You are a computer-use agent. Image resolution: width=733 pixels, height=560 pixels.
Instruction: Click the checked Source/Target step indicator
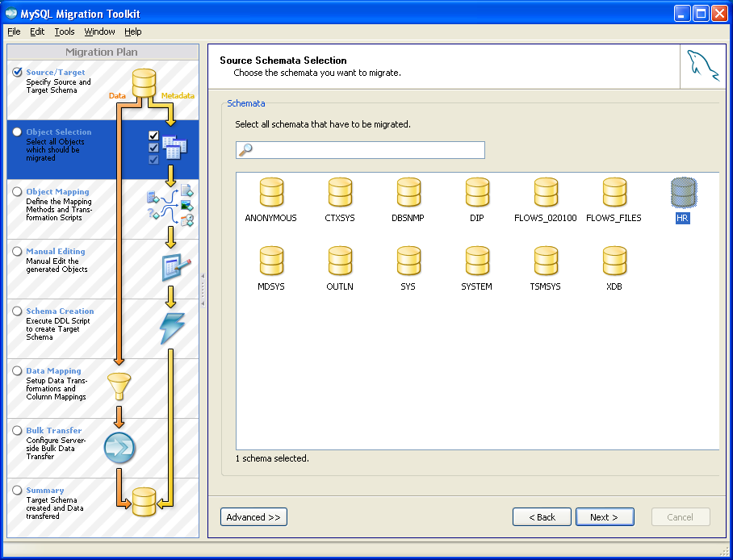[x=17, y=72]
